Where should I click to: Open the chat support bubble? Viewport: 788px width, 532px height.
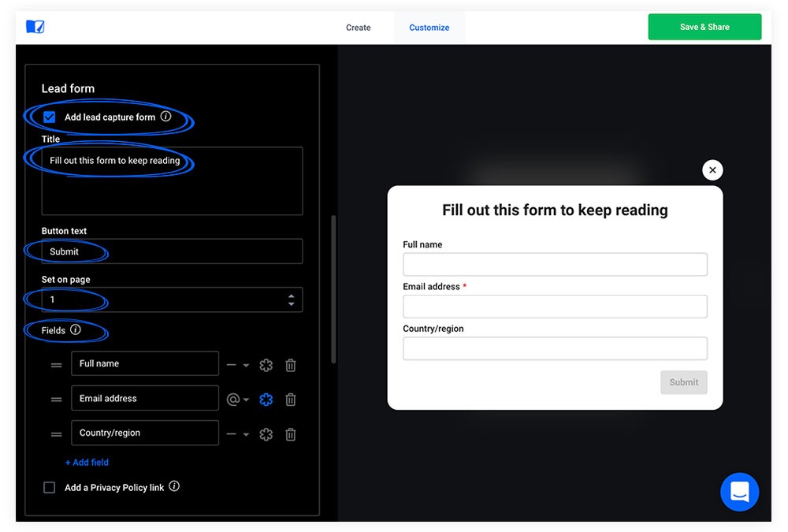tap(739, 492)
